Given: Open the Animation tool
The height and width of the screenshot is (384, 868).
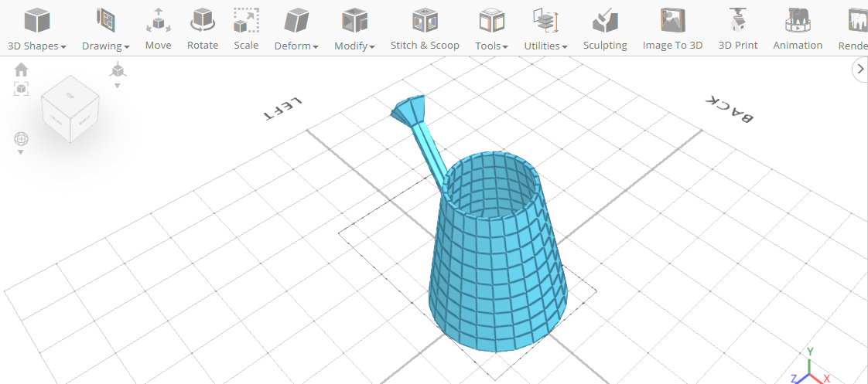Looking at the screenshot, I should pos(798,29).
